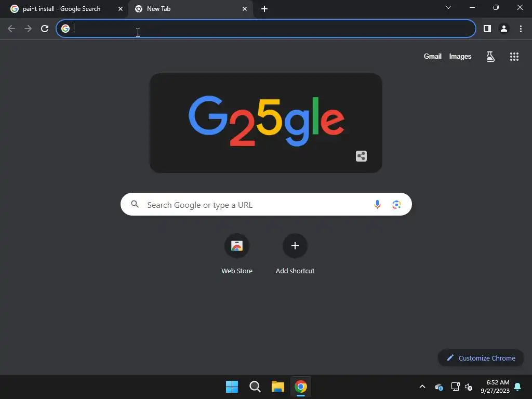Screen dimensions: 532x399
Task: Open Windows taskbar search
Action: click(x=255, y=387)
